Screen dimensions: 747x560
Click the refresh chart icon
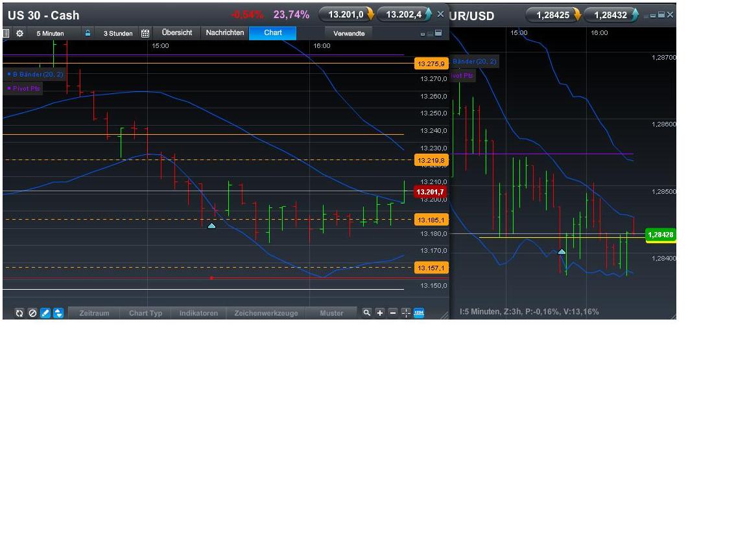click(x=19, y=313)
